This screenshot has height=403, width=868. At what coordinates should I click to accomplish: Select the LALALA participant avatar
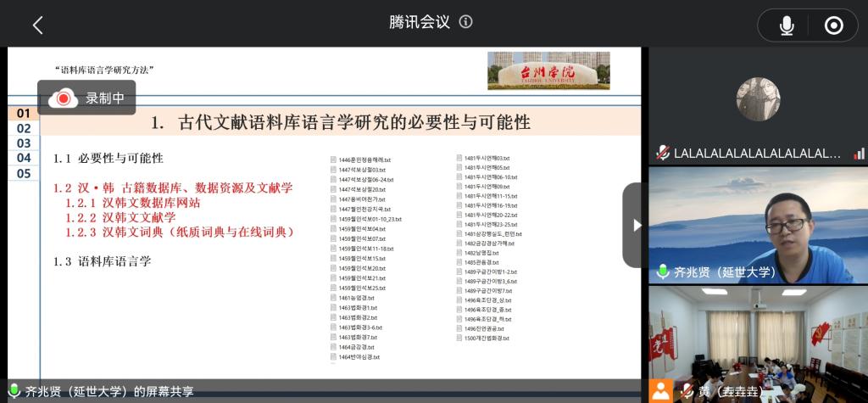[x=758, y=99]
